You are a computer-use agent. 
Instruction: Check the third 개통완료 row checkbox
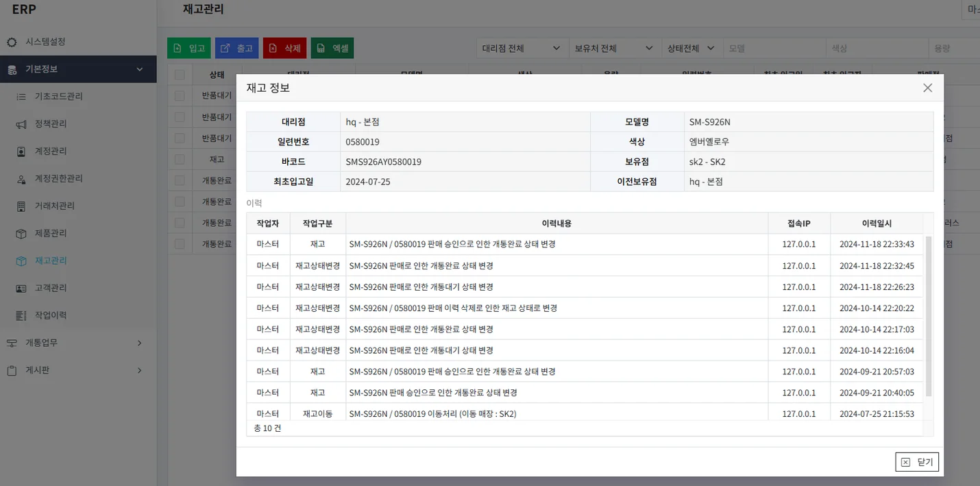[x=180, y=223]
